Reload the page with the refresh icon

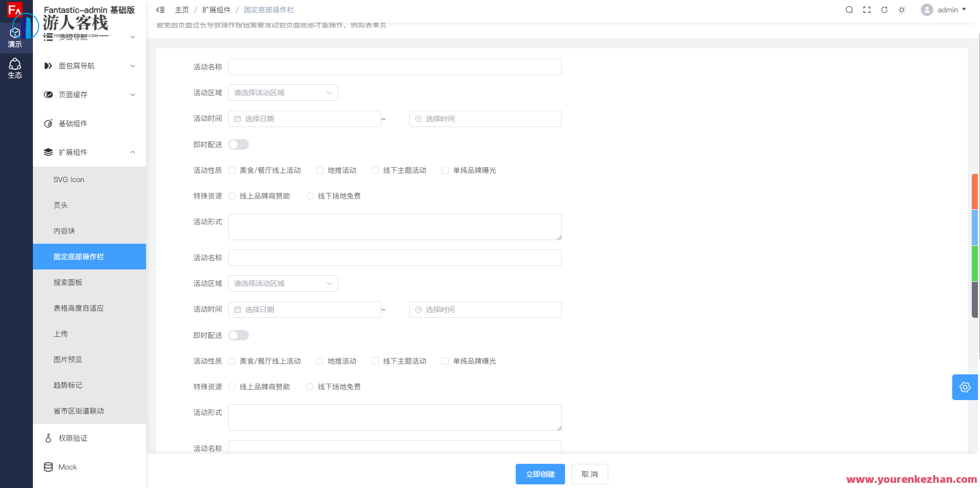click(x=884, y=10)
